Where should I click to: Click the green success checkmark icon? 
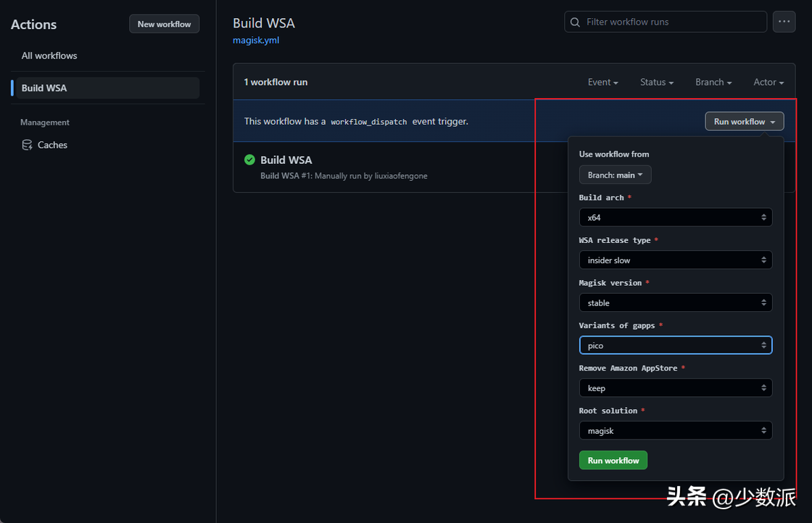[x=249, y=160]
